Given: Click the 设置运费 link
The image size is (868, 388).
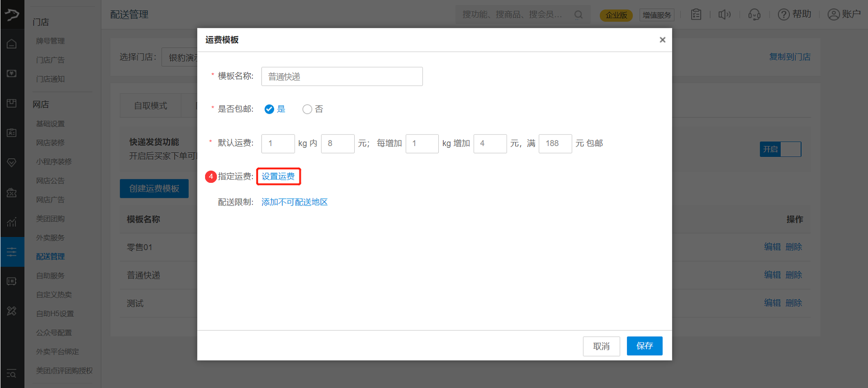Looking at the screenshot, I should (x=278, y=176).
